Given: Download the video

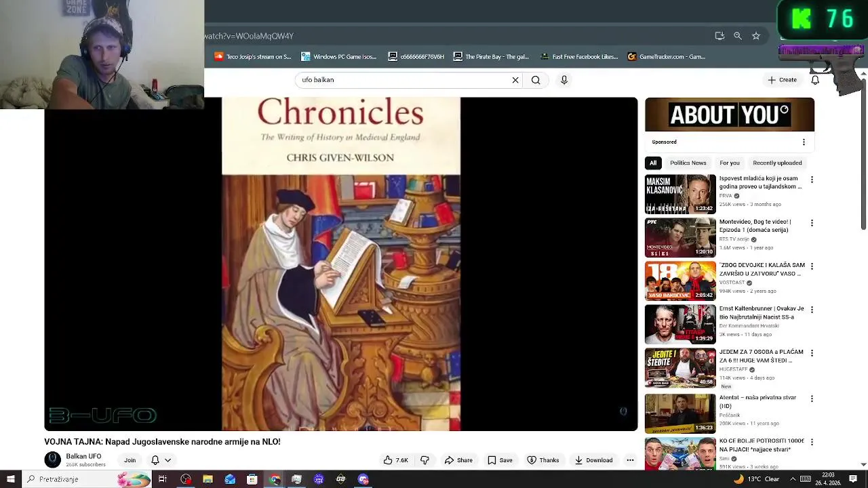Looking at the screenshot, I should [593, 460].
